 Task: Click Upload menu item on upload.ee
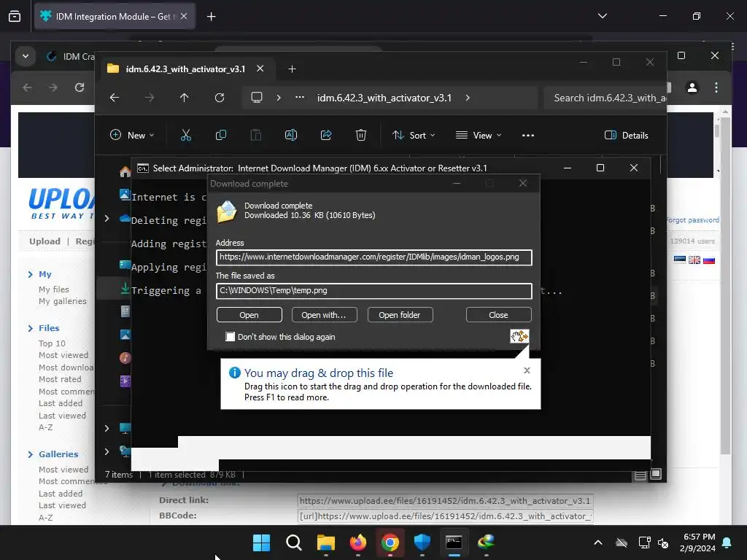[x=44, y=241]
